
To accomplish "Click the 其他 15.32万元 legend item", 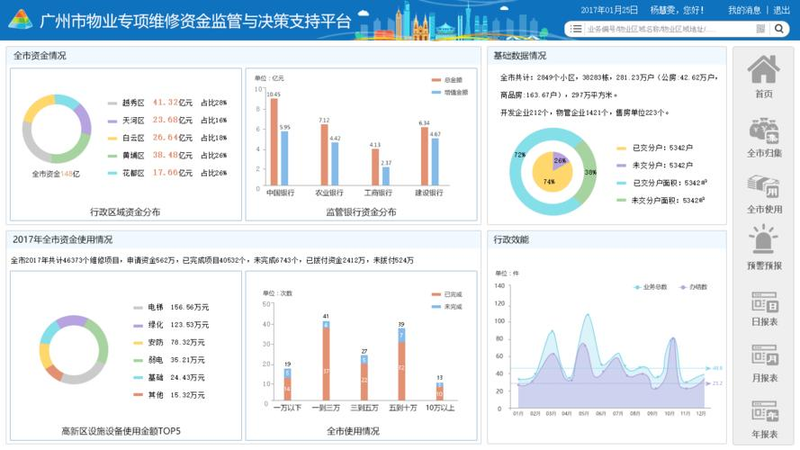I will [169, 395].
